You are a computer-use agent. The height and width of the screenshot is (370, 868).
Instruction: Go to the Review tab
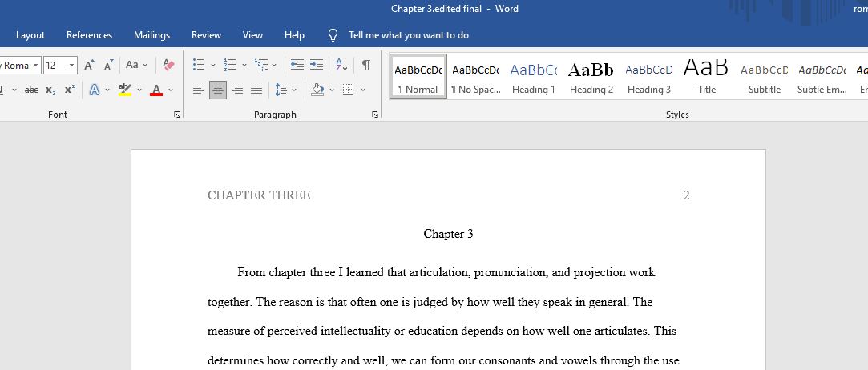point(207,35)
